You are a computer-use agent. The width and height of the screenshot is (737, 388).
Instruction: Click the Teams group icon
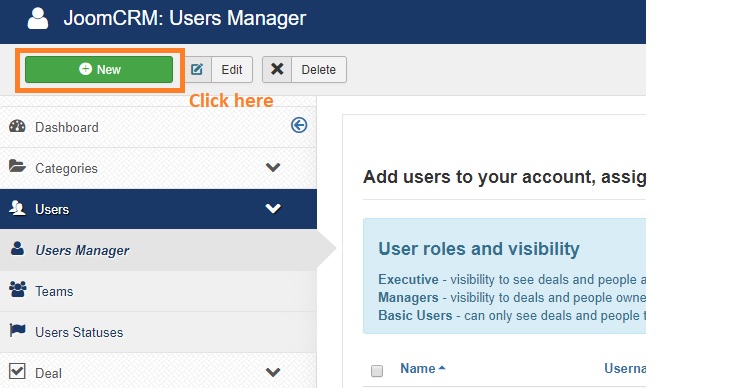(18, 290)
